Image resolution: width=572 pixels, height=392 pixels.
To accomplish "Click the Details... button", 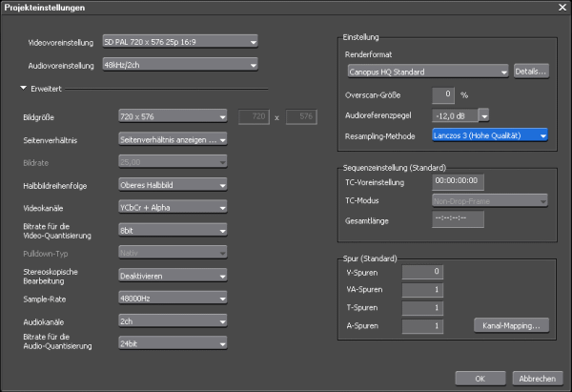I will click(531, 72).
